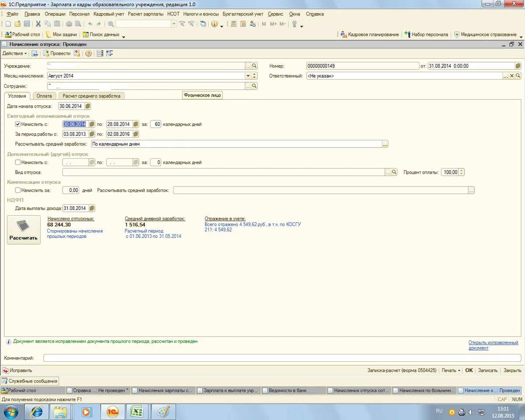Open the Расчет зарплаты menu
Screen dimensions: 525x420
pyautogui.click(x=146, y=14)
